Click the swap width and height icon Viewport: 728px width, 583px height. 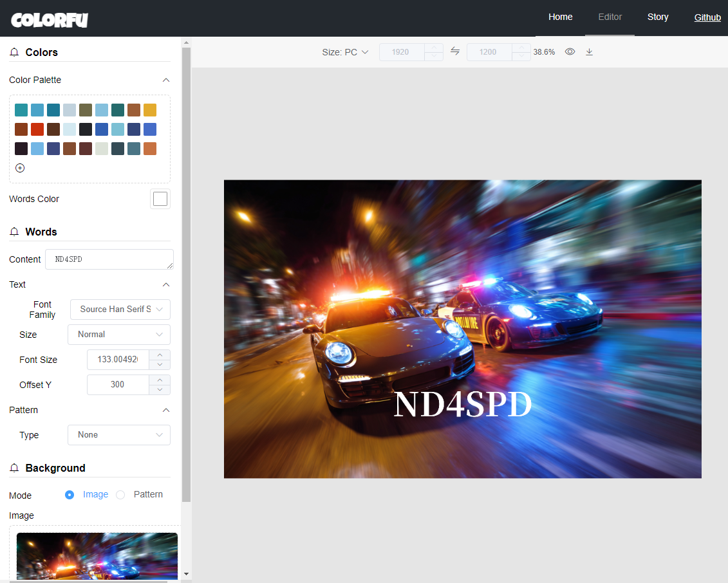point(455,51)
